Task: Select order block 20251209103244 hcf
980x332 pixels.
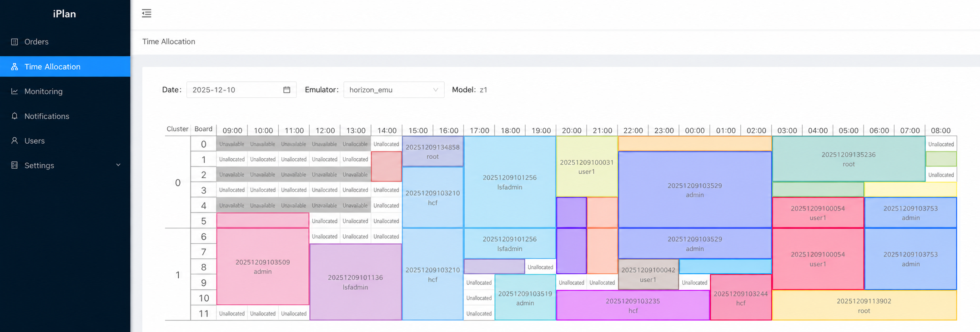Action: pyautogui.click(x=741, y=298)
